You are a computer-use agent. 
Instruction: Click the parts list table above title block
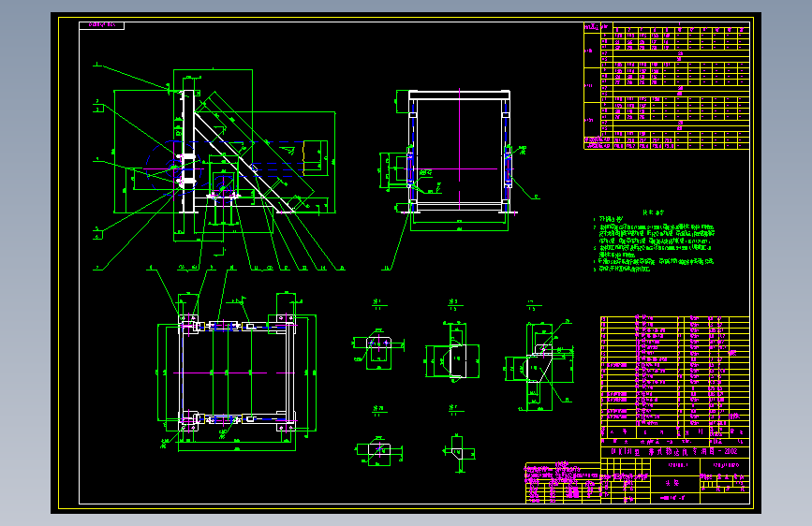(674, 377)
